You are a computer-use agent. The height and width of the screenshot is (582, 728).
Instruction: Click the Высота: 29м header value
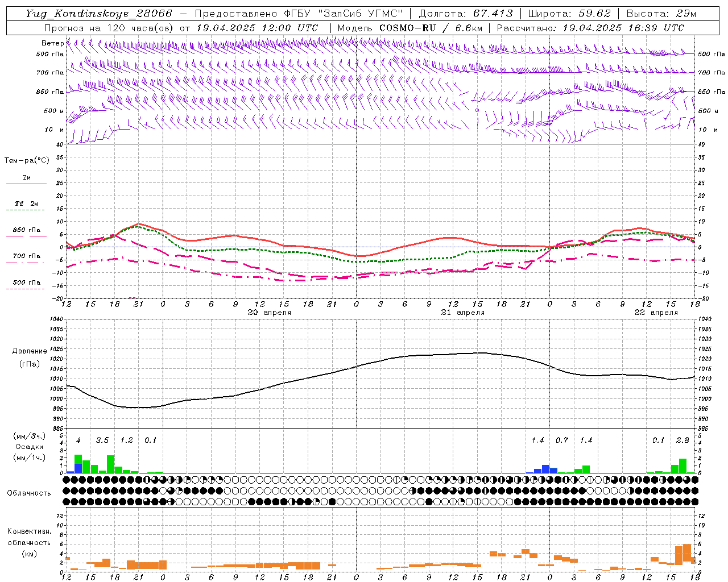661,14
